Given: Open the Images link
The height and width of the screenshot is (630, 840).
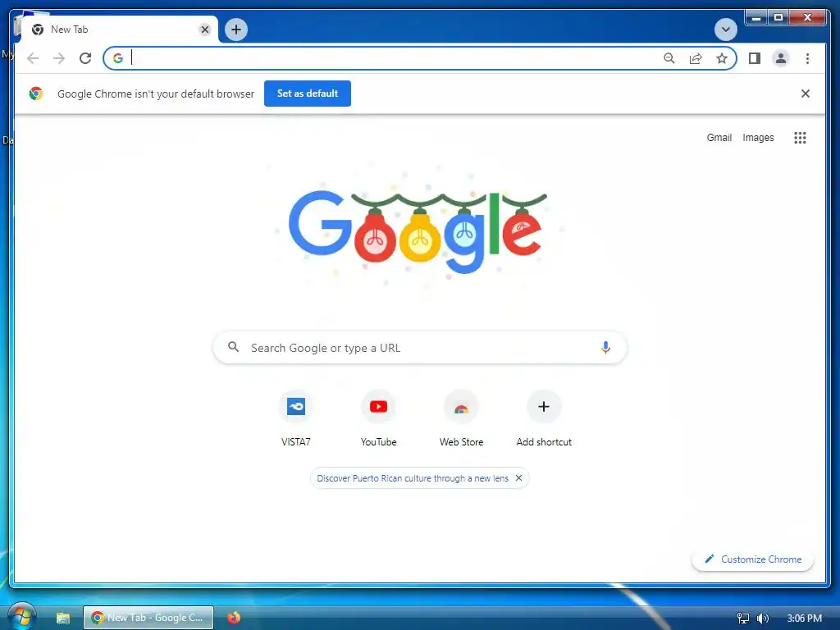Looking at the screenshot, I should click(758, 138).
